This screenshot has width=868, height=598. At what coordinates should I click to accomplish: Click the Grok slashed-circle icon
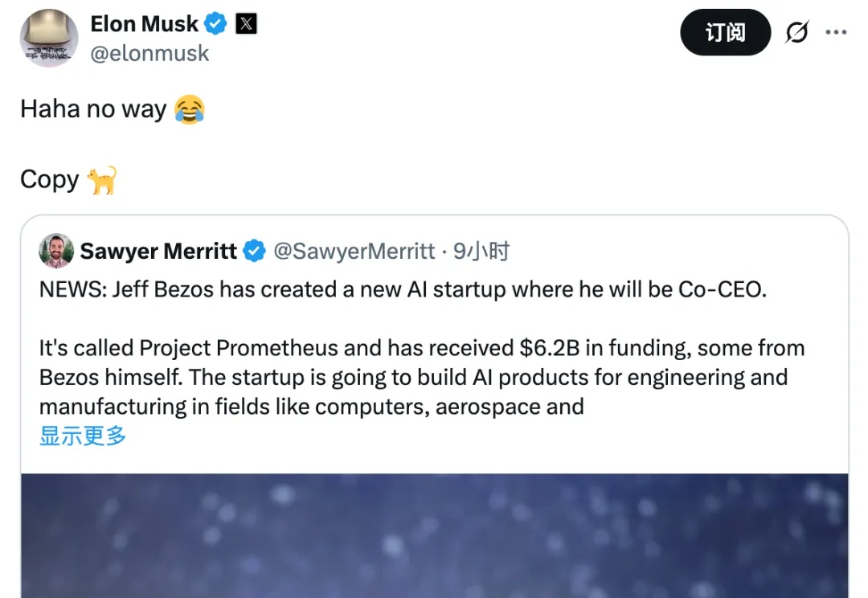(796, 33)
